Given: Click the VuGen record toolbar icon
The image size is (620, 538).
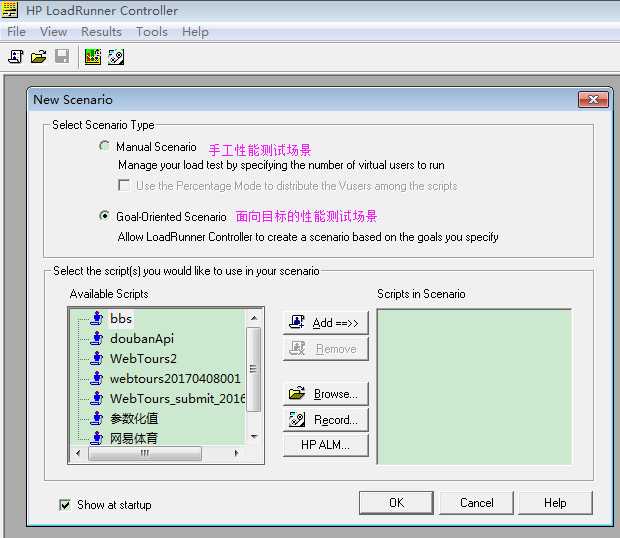Looking at the screenshot, I should coord(116,57).
